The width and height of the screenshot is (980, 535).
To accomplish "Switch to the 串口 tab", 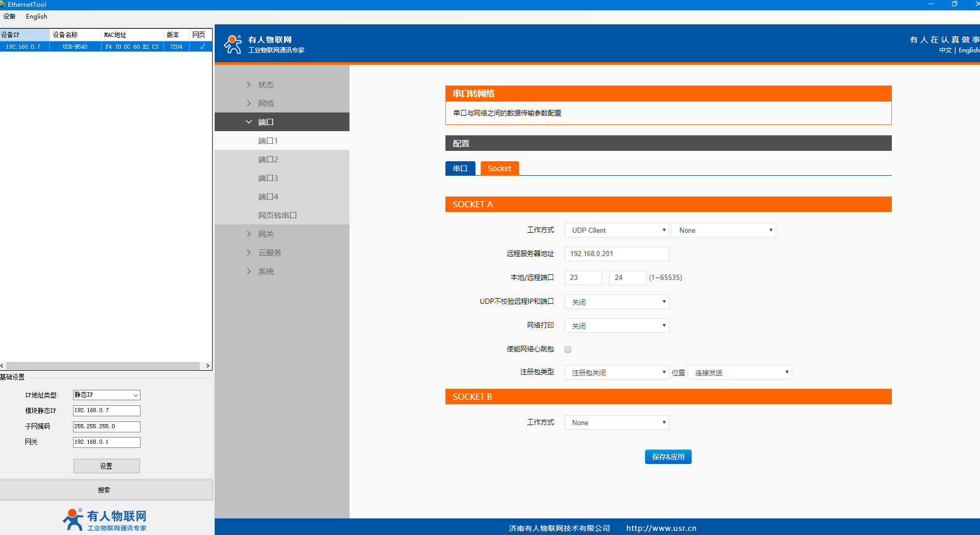I will [x=460, y=168].
